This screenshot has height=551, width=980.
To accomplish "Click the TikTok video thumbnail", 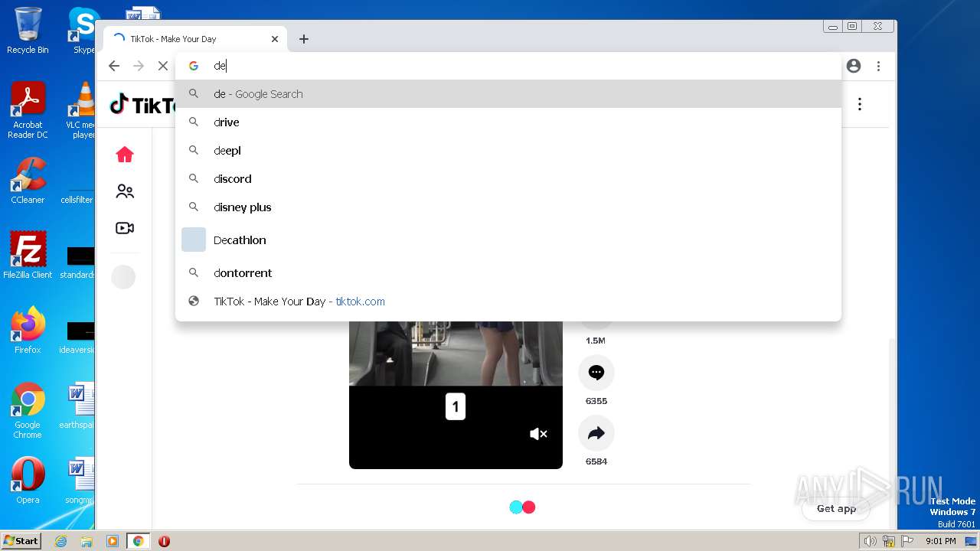I will pyautogui.click(x=456, y=394).
